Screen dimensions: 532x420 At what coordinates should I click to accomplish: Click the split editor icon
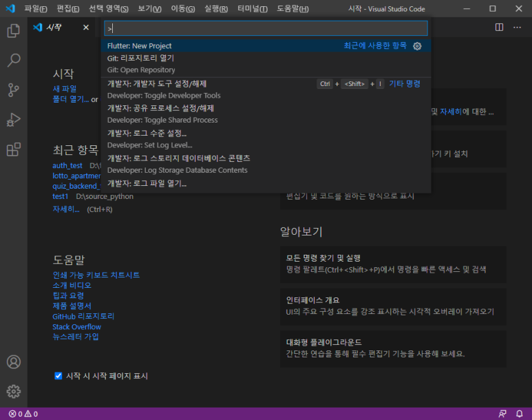(499, 27)
